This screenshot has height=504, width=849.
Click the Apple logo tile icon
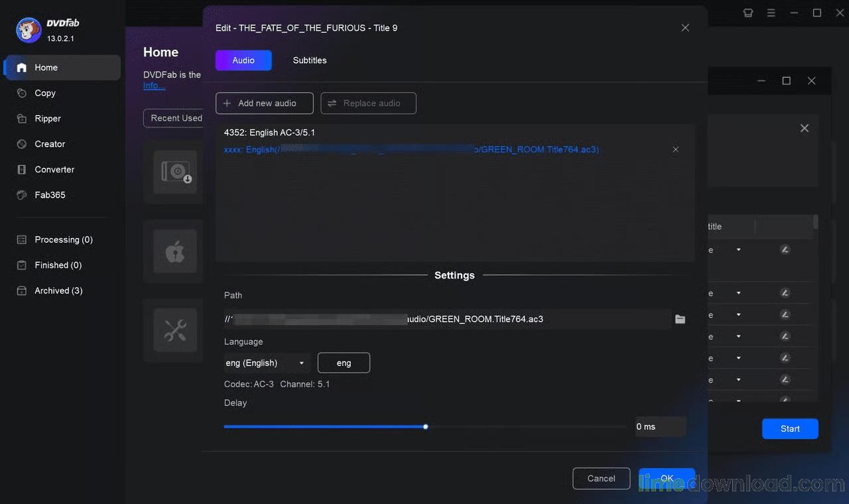(x=175, y=251)
